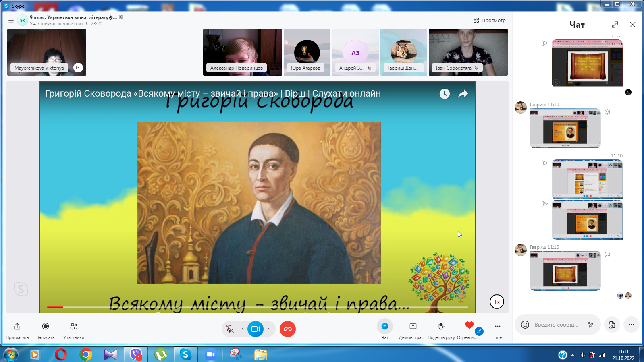Expand chat panel with diagonal arrow icon
The image size is (644, 362).
tap(615, 25)
